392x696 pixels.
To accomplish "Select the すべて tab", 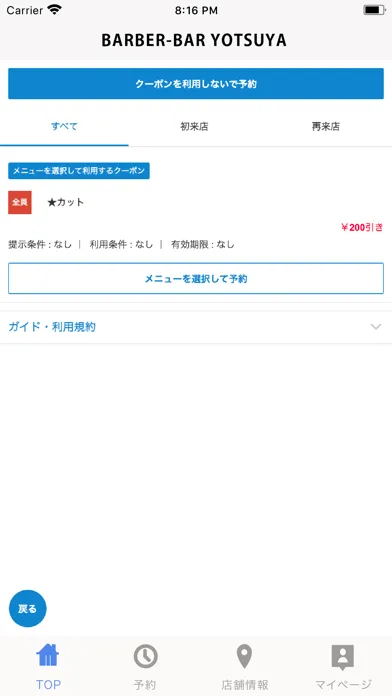I will pyautogui.click(x=64, y=127).
